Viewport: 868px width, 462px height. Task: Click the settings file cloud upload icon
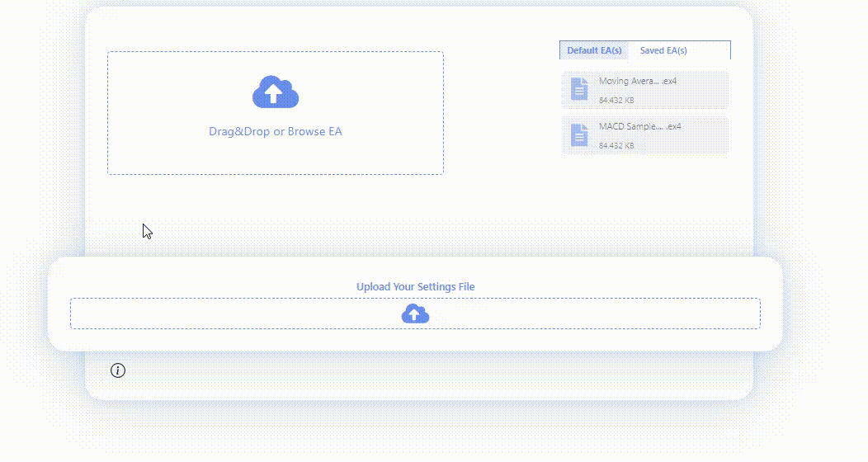(415, 313)
